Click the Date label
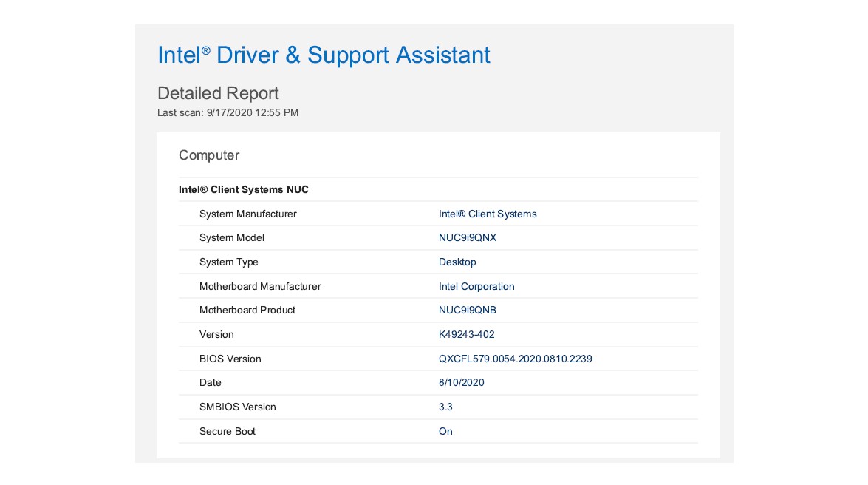Viewport: 868px width, 485px height. [211, 383]
